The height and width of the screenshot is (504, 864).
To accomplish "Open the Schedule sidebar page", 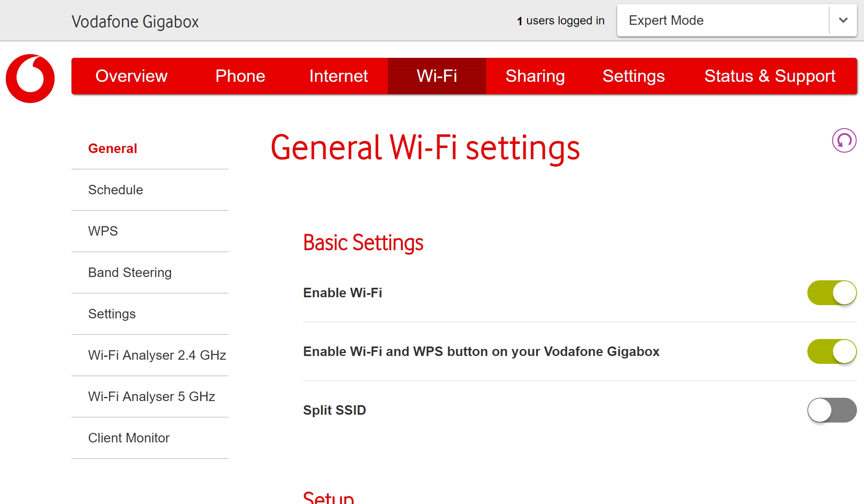I will pyautogui.click(x=115, y=190).
